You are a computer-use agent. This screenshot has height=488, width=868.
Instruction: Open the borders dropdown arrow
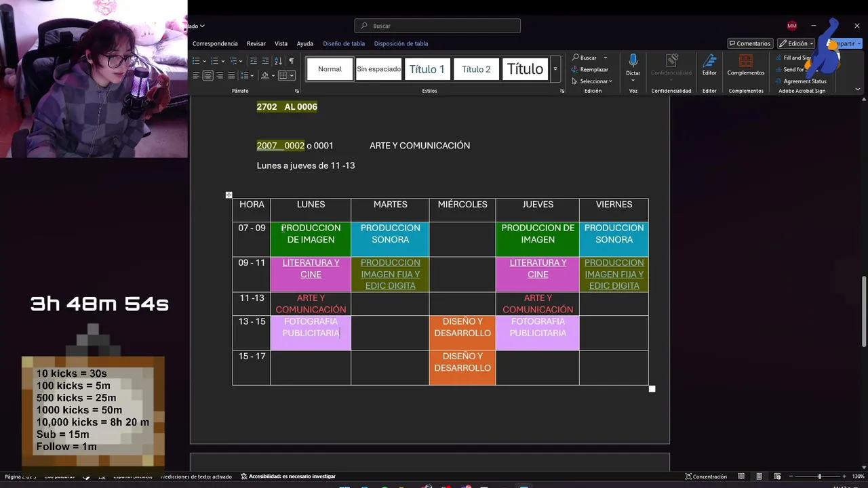[x=292, y=75]
